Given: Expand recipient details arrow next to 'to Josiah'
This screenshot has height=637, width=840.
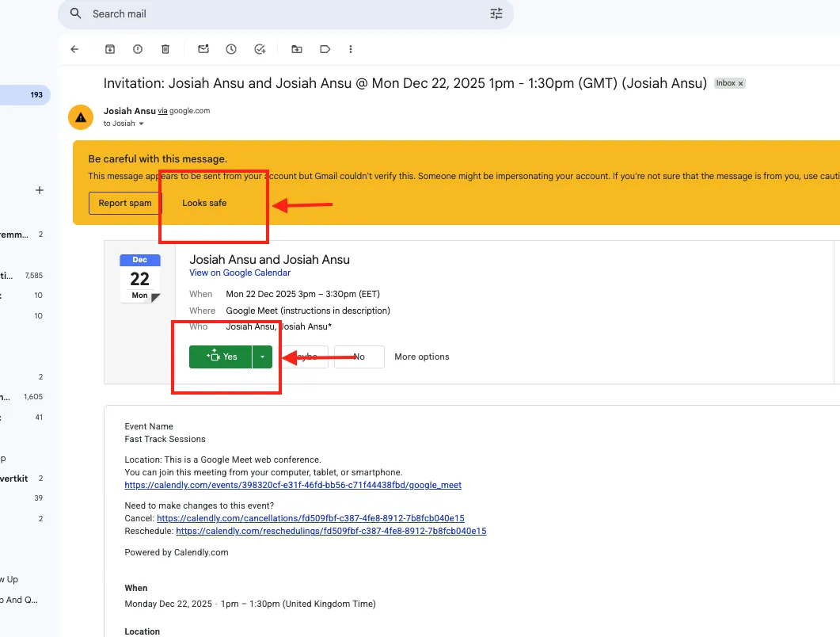Looking at the screenshot, I should (142, 124).
